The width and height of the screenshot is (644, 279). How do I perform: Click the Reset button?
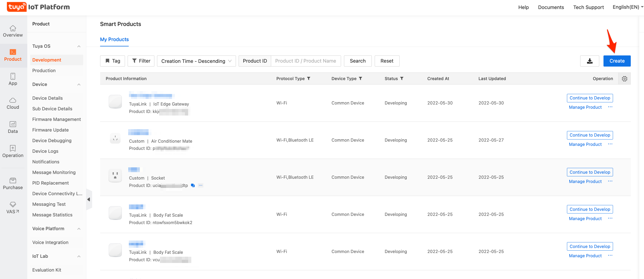coord(387,61)
